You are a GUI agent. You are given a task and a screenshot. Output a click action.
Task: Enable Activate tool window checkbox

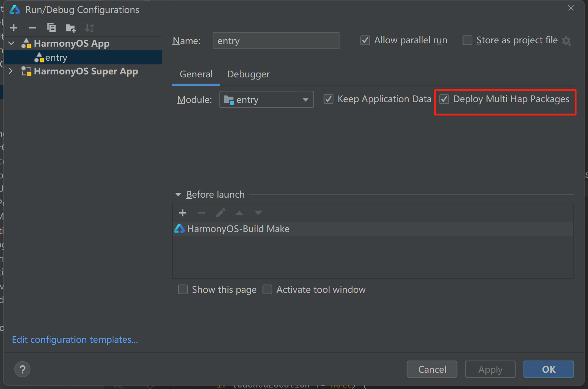268,289
